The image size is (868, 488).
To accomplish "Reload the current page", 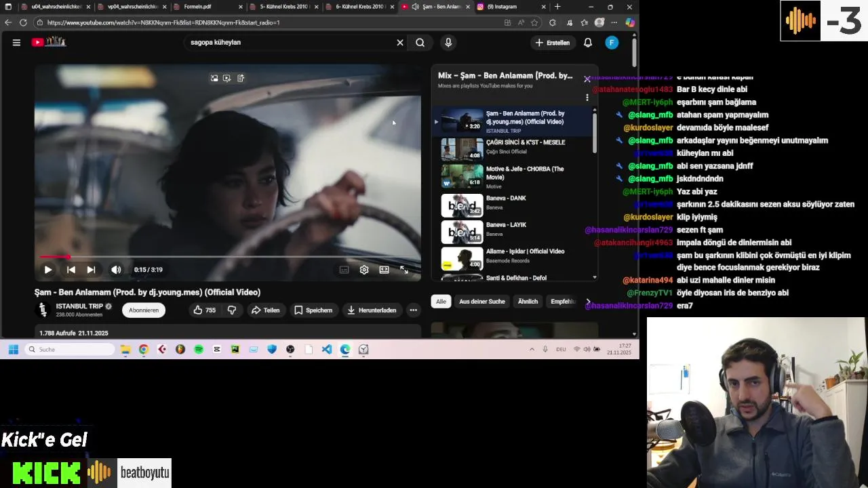I will pos(23,22).
